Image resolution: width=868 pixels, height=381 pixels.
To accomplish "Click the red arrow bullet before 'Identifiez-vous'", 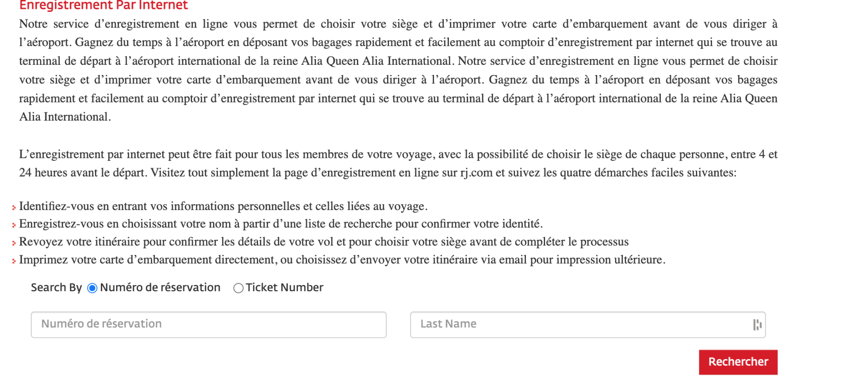I will click(x=14, y=208).
